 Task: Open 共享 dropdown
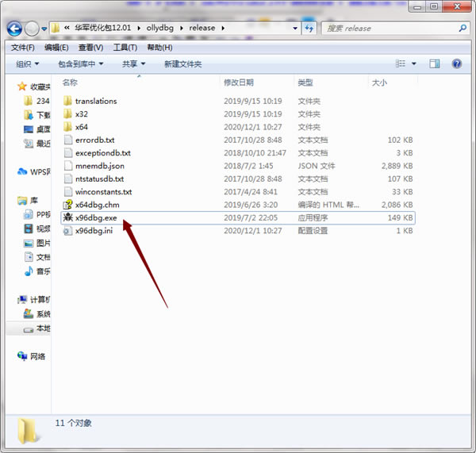[x=133, y=64]
